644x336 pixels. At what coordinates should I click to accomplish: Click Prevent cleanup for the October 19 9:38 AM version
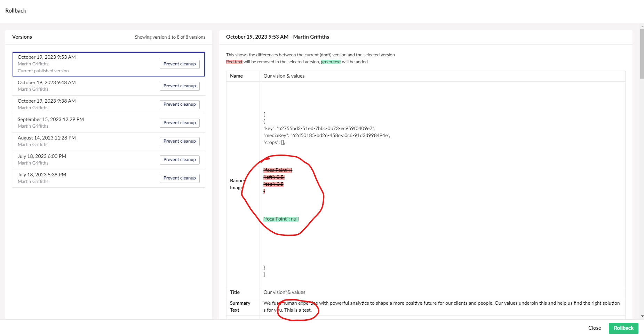(x=180, y=104)
